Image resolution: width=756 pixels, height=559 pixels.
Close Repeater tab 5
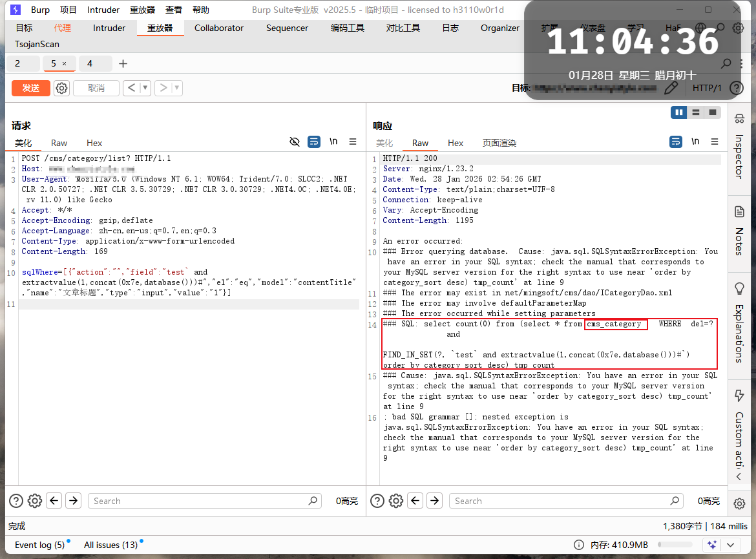tap(64, 64)
